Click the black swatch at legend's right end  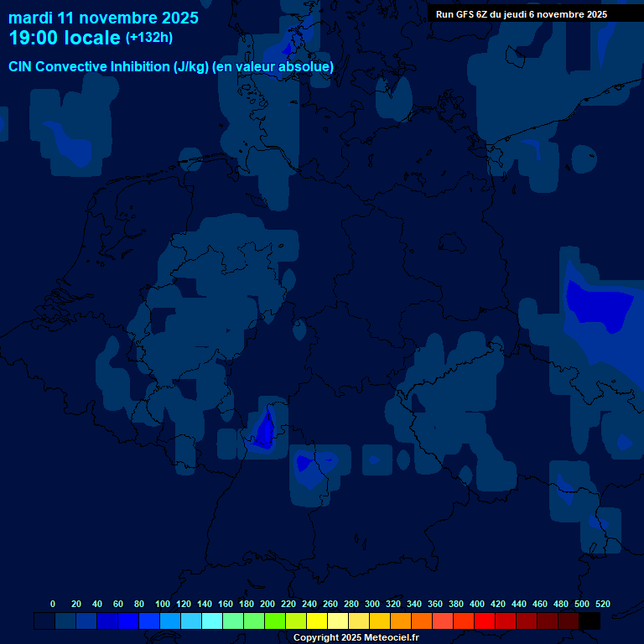tap(589, 621)
